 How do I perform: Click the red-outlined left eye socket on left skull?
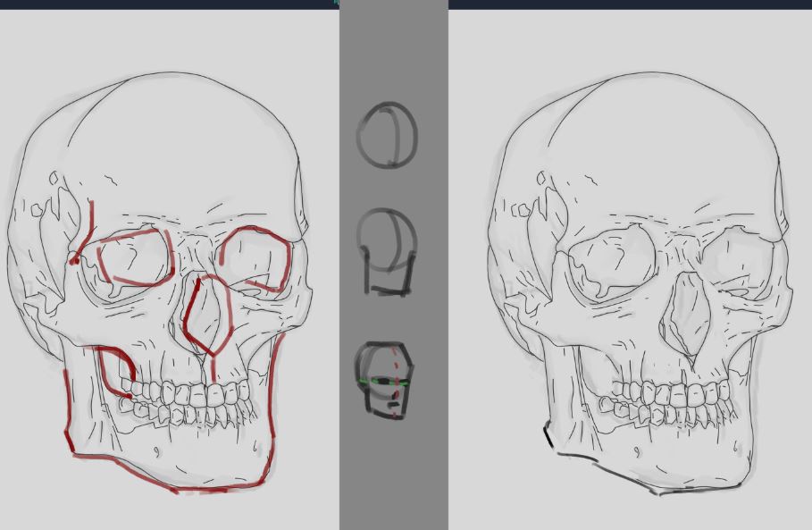pyautogui.click(x=132, y=258)
